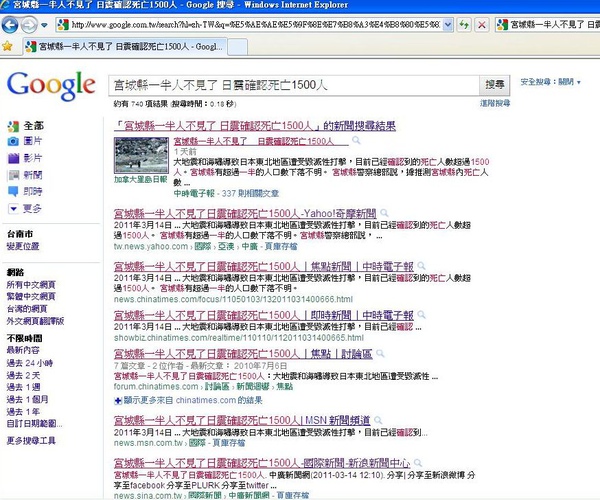Expand the address bar URL history dropdown
This screenshot has height=500, width=600.
tap(448, 25)
